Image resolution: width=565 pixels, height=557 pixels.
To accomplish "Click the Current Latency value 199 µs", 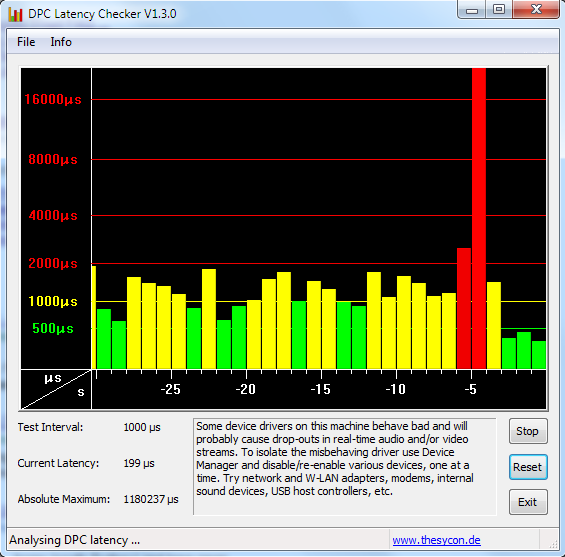I will click(139, 463).
